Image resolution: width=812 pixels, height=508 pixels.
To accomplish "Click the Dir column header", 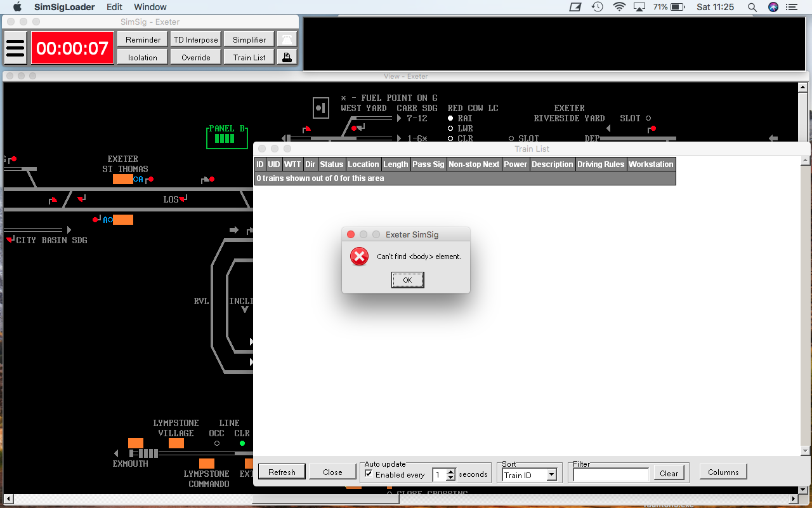I will pyautogui.click(x=310, y=164).
